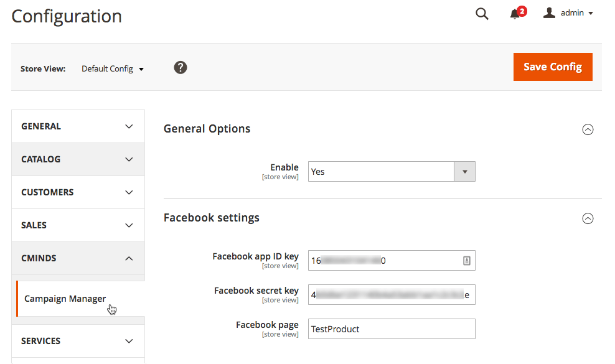Open the Store View Default Config switcher

click(x=113, y=69)
